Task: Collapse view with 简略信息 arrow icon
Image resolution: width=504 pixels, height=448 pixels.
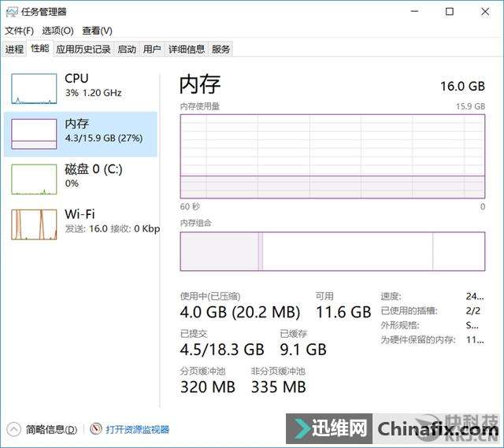Action: [13, 429]
